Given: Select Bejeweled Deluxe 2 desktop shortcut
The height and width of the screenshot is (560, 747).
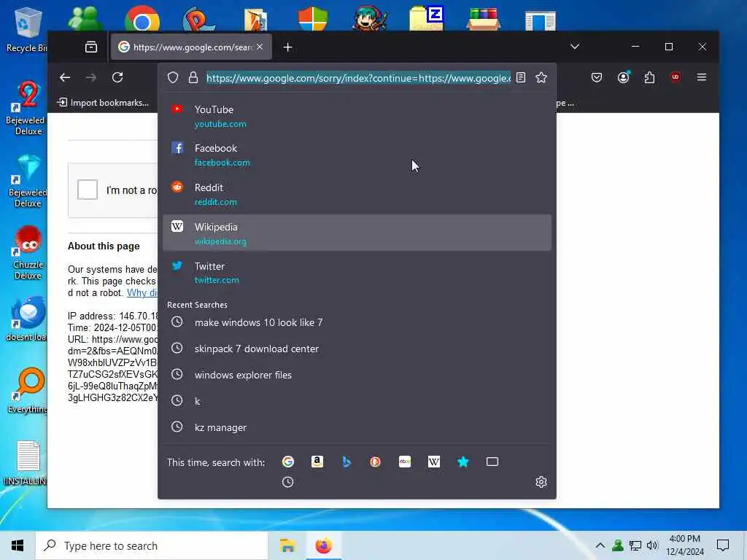Looking at the screenshot, I should (x=27, y=108).
